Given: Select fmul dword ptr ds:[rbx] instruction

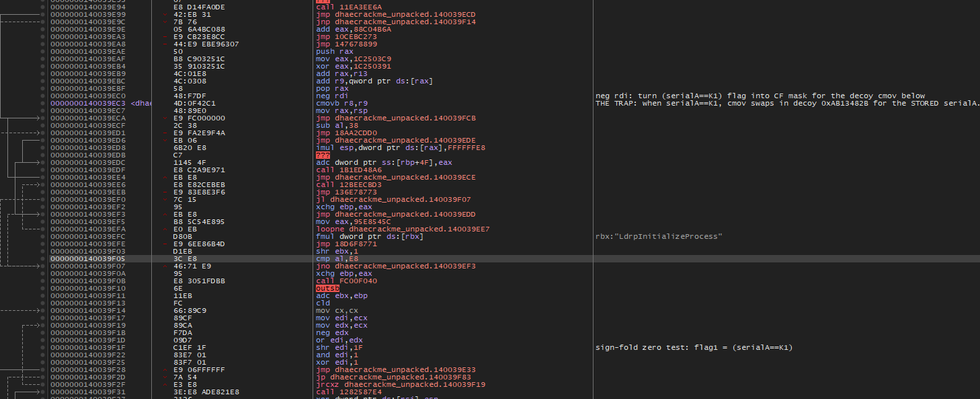Looking at the screenshot, I should [x=370, y=236].
